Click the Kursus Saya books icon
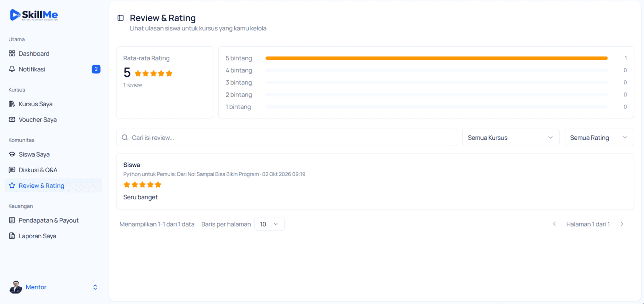The height and width of the screenshot is (304, 644). point(12,104)
